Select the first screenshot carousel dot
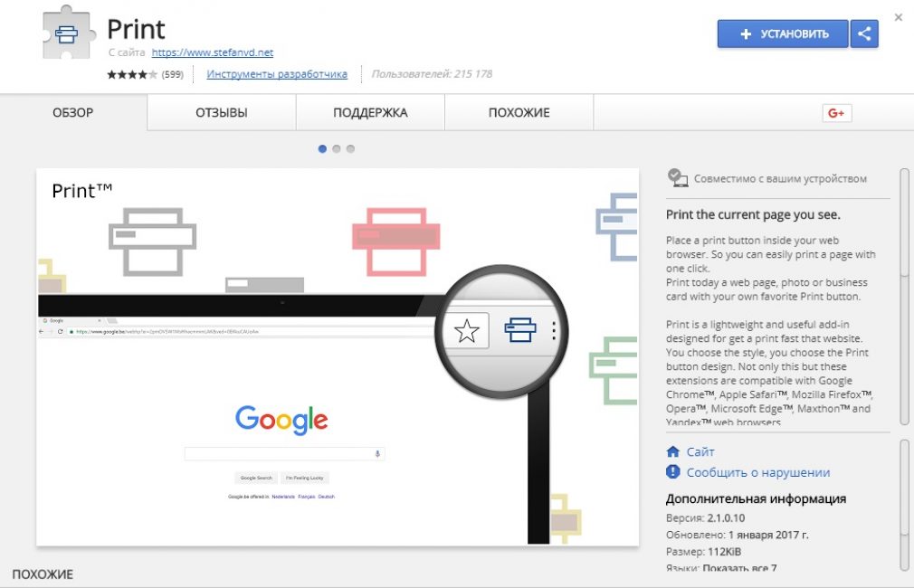 click(x=322, y=148)
